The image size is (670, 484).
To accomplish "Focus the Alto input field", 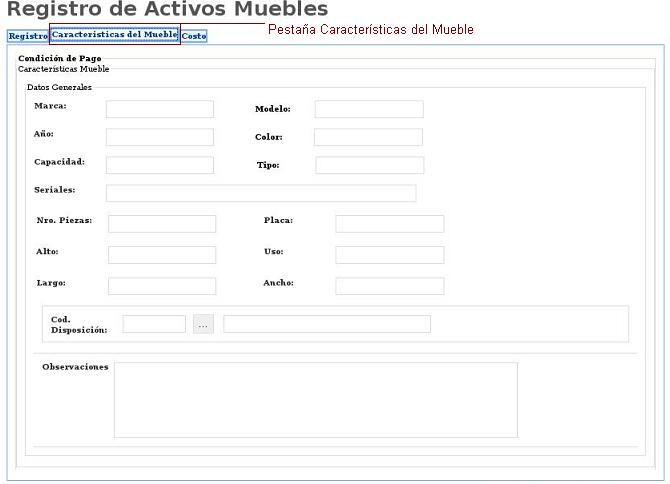I will (162, 255).
